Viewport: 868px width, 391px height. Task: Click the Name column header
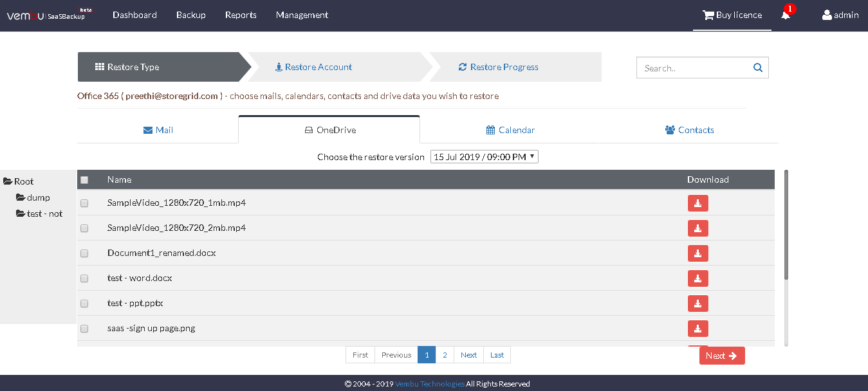(x=119, y=180)
